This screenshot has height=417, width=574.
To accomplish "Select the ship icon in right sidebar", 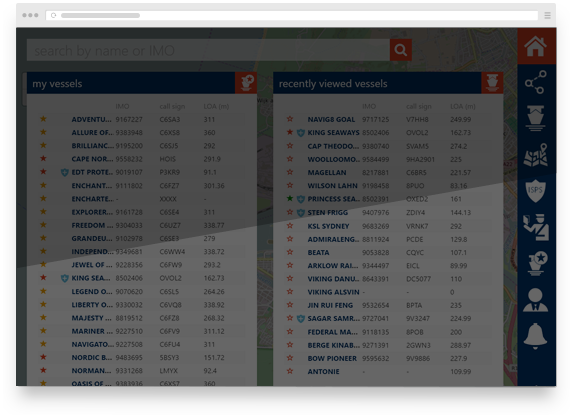I will tap(536, 118).
